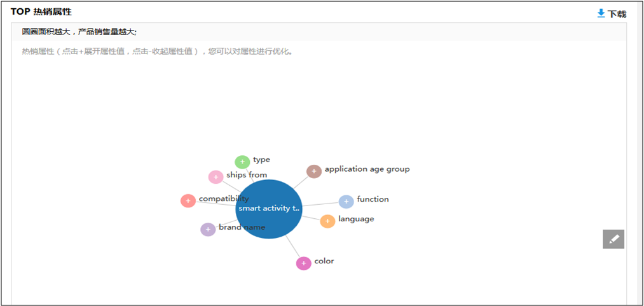Image resolution: width=644 pixels, height=306 pixels.
Task: Select the central 'smart activity t..' bubble
Action: coord(268,209)
